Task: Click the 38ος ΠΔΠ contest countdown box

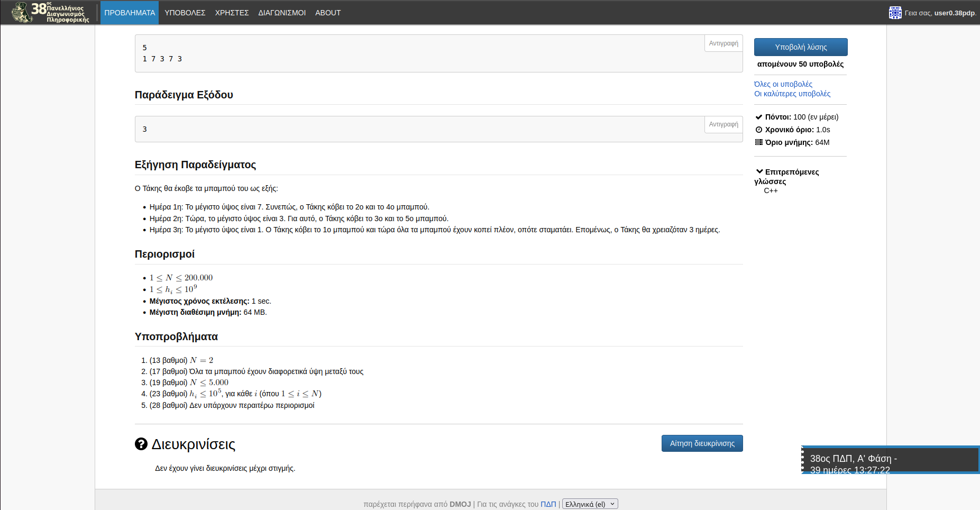Action: click(x=891, y=460)
